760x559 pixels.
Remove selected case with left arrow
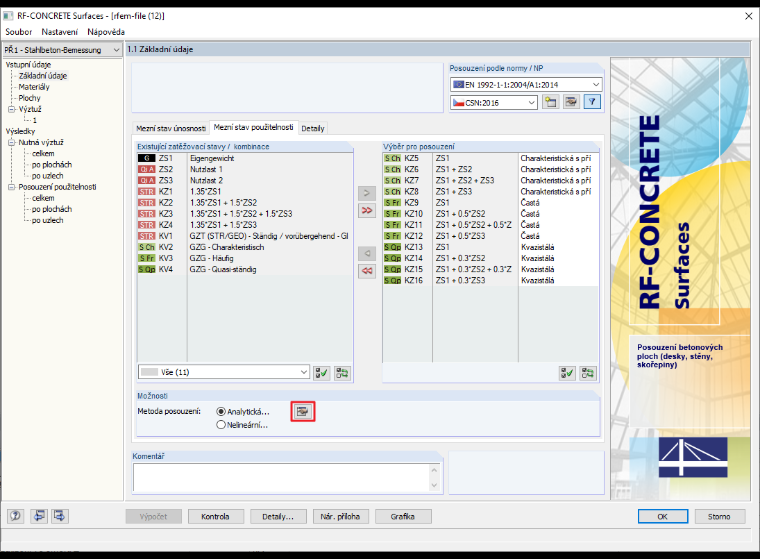click(367, 254)
